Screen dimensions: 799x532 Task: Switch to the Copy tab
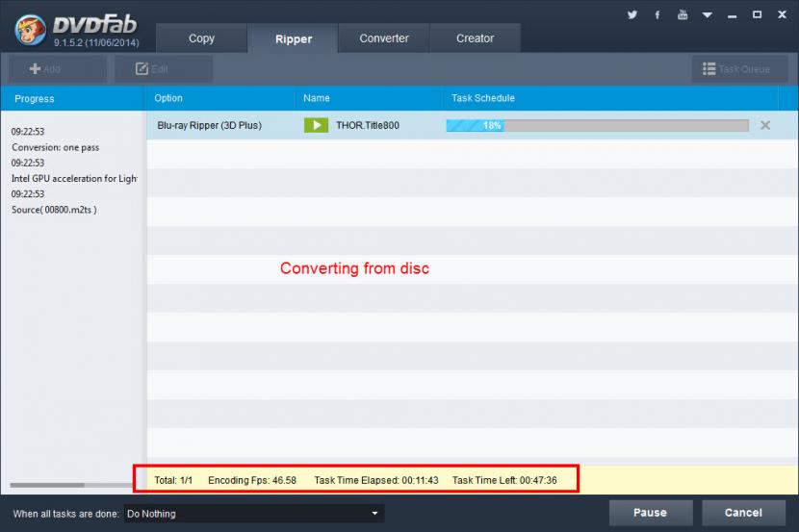point(201,38)
